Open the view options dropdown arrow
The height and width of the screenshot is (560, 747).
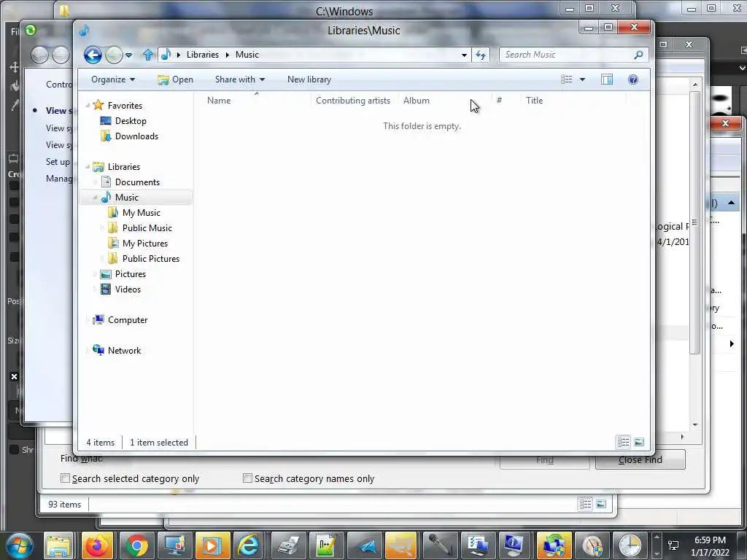coord(582,79)
